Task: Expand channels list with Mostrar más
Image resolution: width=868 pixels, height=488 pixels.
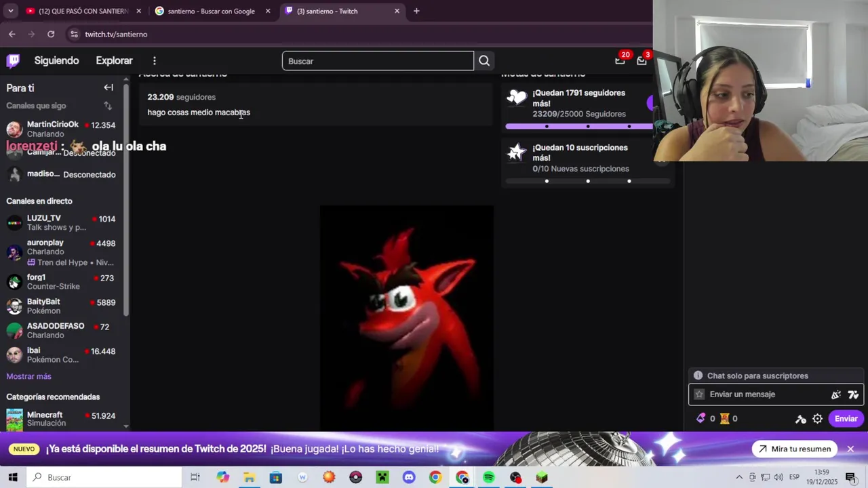Action: click(28, 376)
